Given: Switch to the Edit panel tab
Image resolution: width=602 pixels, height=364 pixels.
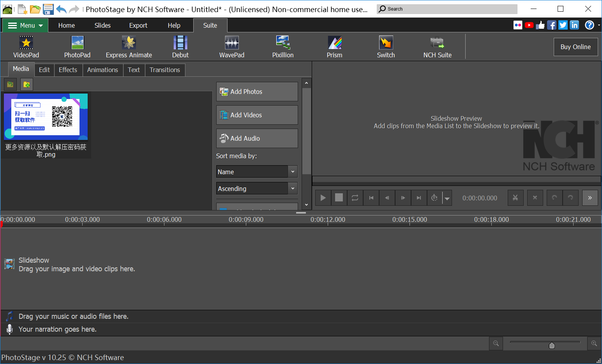Looking at the screenshot, I should tap(44, 70).
